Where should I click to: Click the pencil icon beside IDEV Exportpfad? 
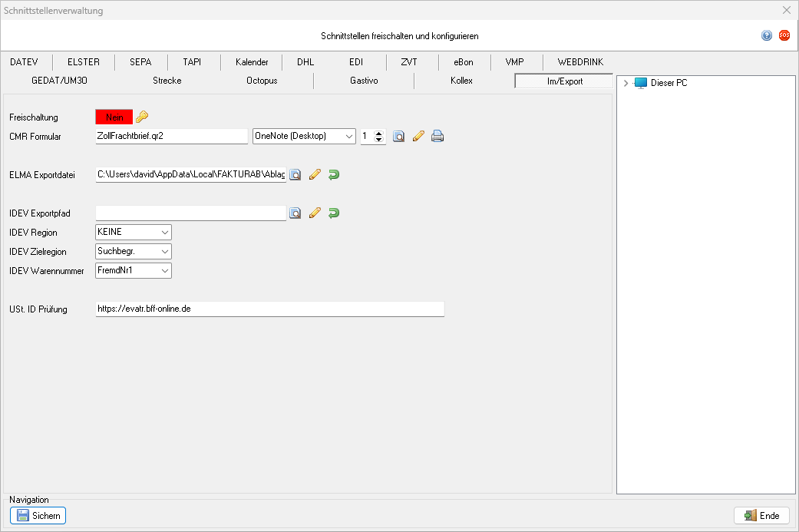[315, 213]
